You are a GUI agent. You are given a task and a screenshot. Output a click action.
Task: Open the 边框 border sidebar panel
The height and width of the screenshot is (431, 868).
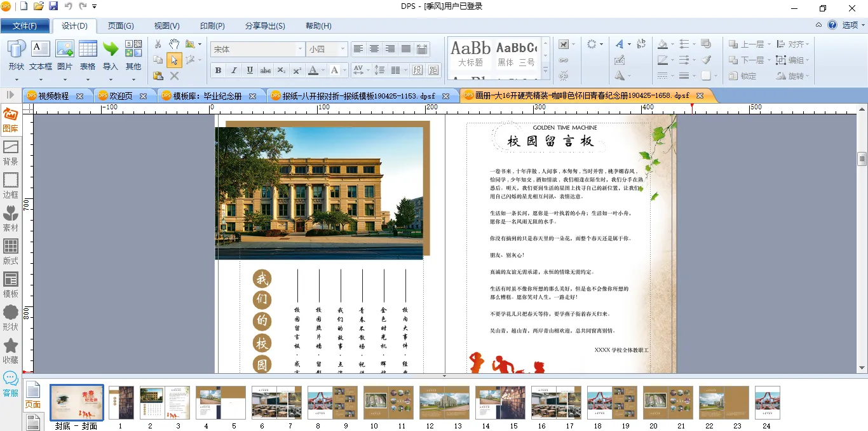11,186
